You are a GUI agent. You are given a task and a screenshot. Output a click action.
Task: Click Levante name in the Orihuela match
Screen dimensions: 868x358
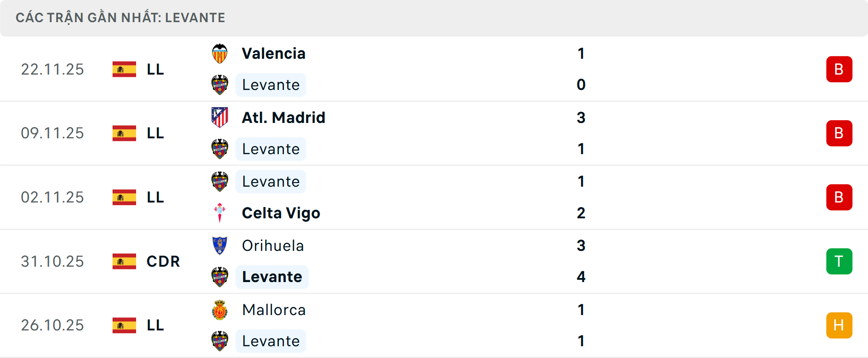coord(272,277)
